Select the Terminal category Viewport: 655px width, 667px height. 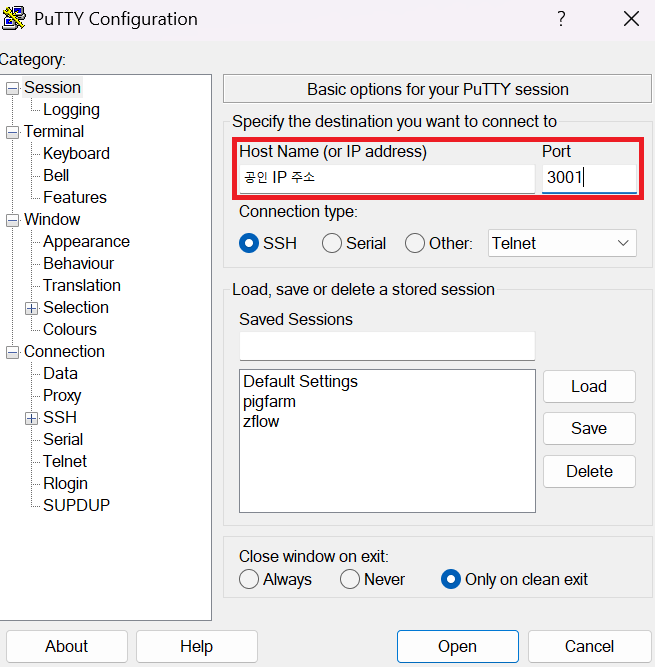coord(54,131)
